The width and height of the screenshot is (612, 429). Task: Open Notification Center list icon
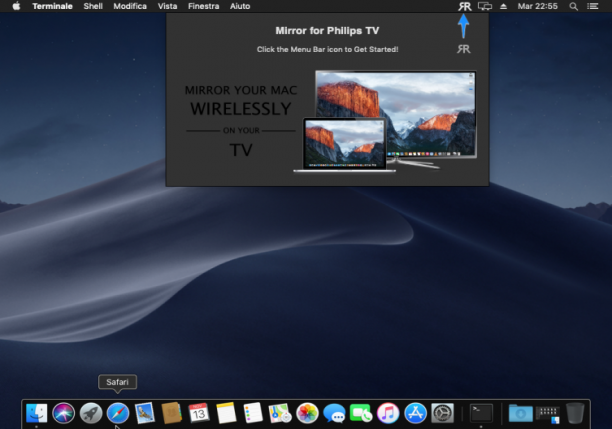click(592, 6)
